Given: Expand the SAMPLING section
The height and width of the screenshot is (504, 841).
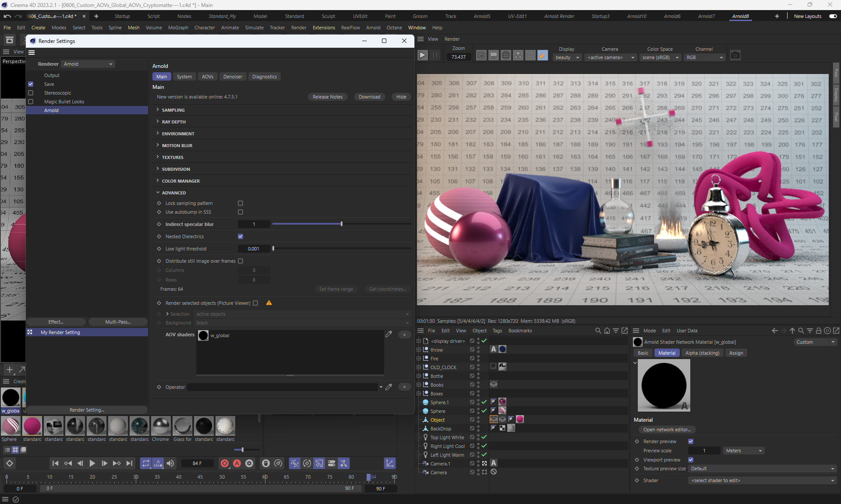Looking at the screenshot, I should 173,110.
